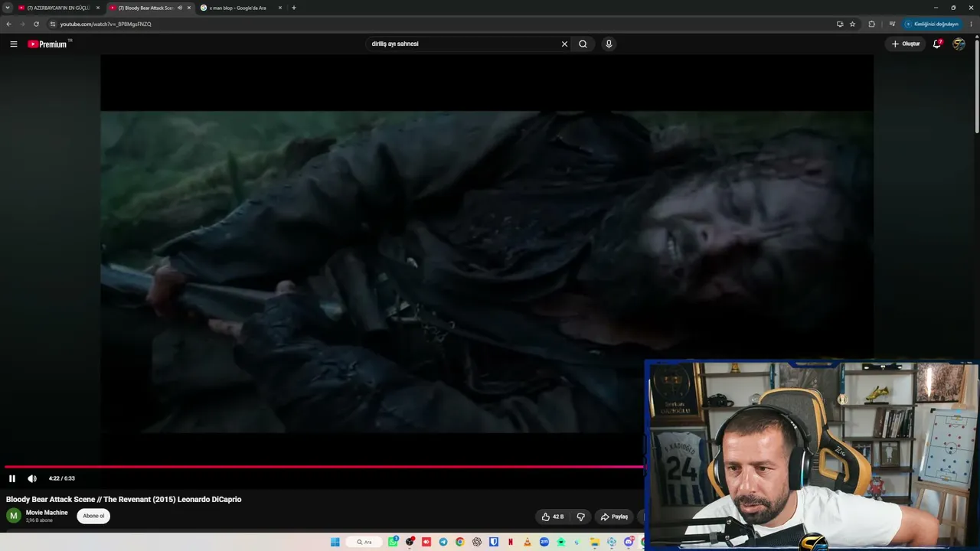980x551 pixels.
Task: Open Netflix from the taskbar
Action: click(511, 542)
